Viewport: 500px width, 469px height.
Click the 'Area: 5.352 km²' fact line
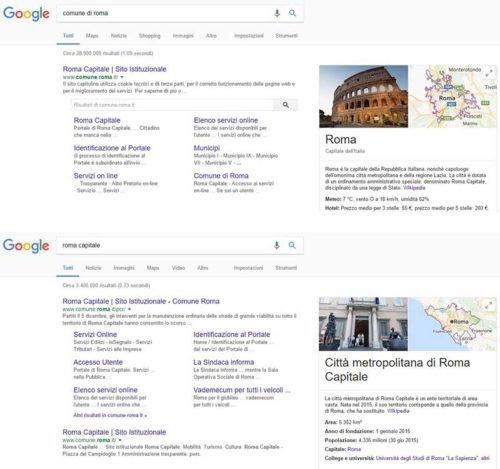(343, 422)
